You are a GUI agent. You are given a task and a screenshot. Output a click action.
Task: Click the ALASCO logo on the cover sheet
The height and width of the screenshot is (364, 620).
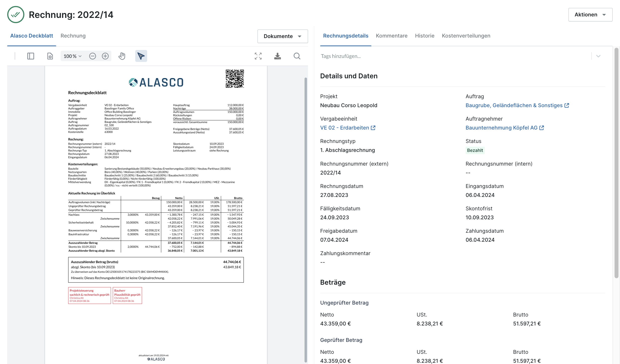[x=156, y=82]
